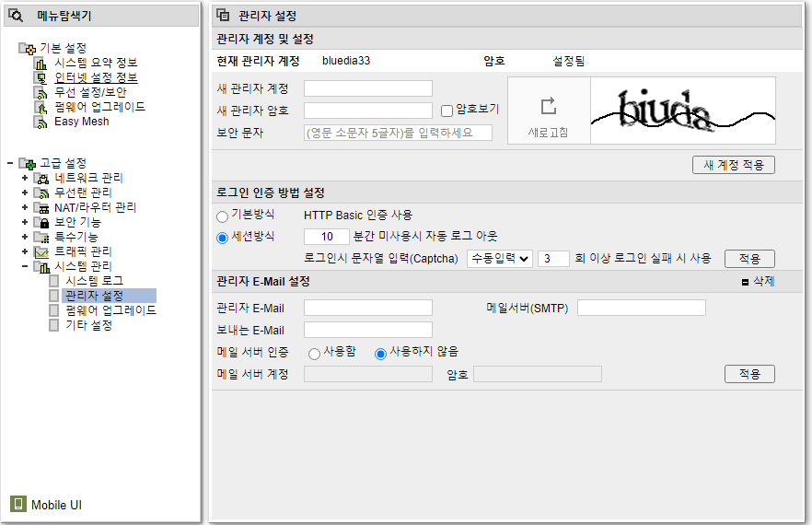Click the auto logout minutes field
Viewport: 812px width, 525px height.
[327, 237]
